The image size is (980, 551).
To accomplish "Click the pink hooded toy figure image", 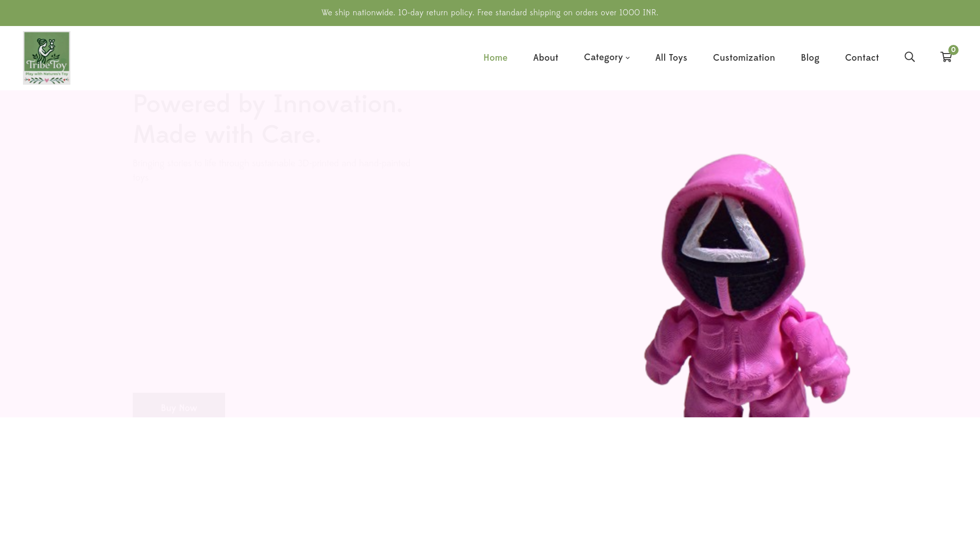I will [x=747, y=285].
